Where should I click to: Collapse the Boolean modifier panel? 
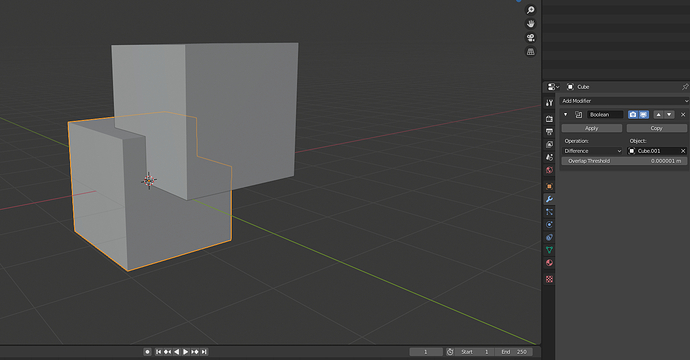565,114
